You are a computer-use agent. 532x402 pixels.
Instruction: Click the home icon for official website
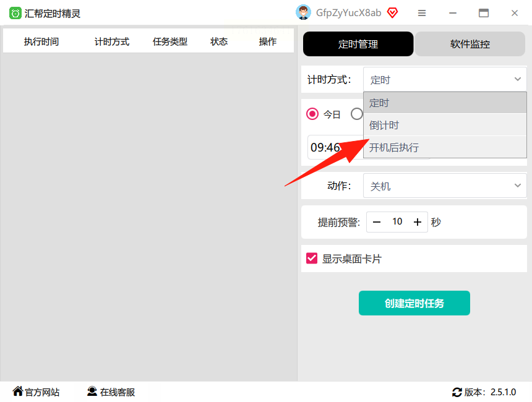click(18, 391)
